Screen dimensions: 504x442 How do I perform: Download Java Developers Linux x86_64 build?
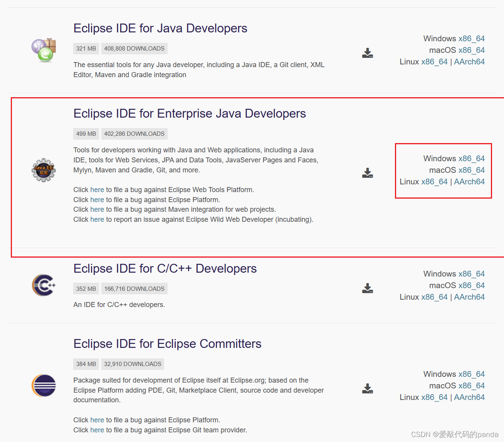[435, 62]
